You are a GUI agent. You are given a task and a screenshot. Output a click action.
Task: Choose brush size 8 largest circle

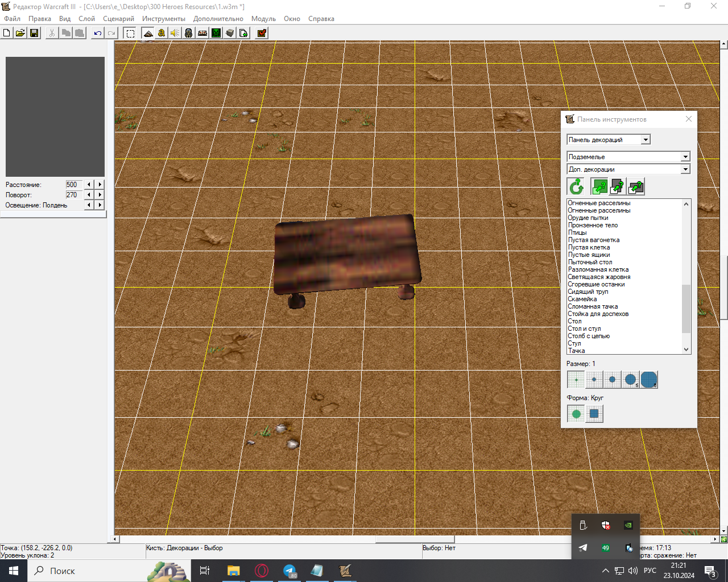coord(649,380)
